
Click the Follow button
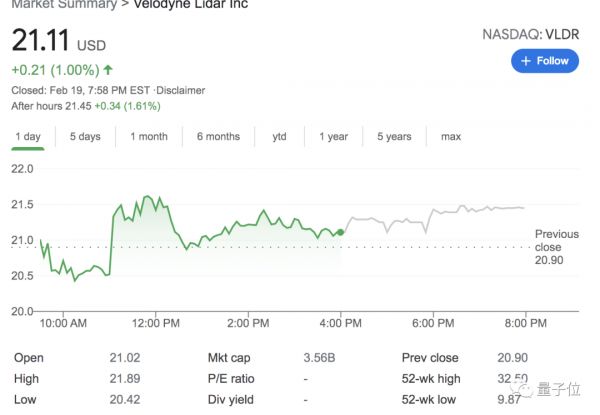click(x=545, y=61)
